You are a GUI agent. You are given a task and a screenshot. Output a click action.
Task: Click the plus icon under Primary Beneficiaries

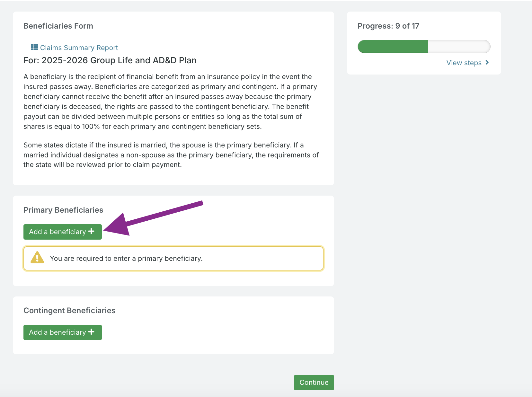pyautogui.click(x=91, y=231)
